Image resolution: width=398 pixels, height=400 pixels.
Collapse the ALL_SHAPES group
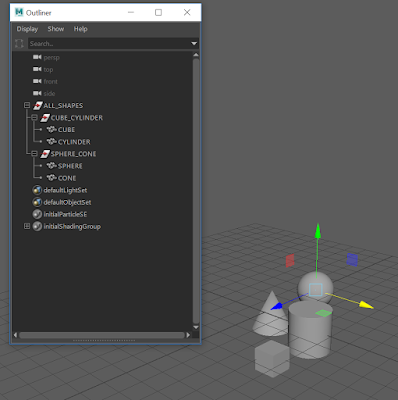click(x=27, y=105)
